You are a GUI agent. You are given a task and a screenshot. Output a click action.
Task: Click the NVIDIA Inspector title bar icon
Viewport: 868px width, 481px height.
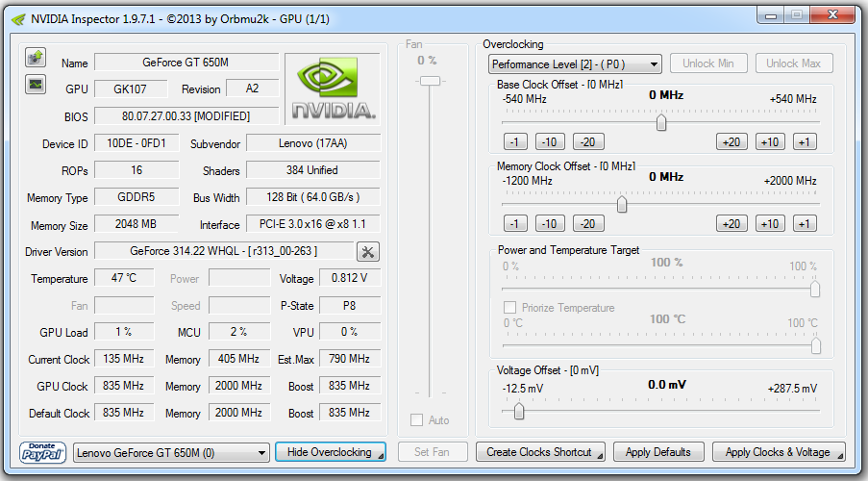pyautogui.click(x=18, y=19)
